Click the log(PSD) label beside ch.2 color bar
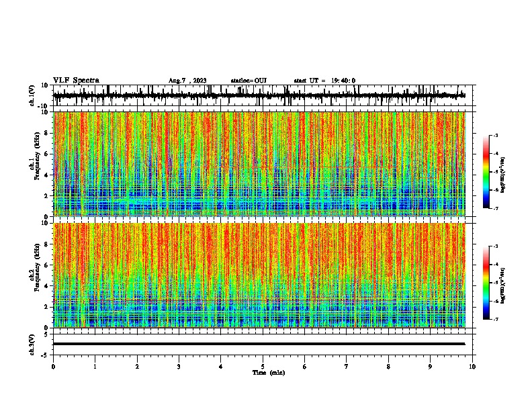532x411 pixels. (502, 286)
